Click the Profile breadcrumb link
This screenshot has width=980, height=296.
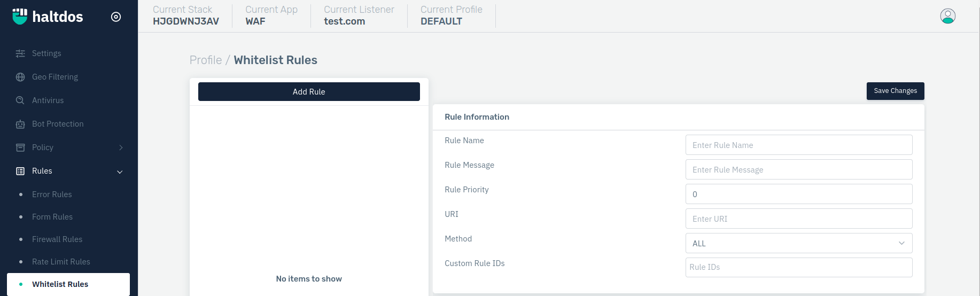(206, 60)
